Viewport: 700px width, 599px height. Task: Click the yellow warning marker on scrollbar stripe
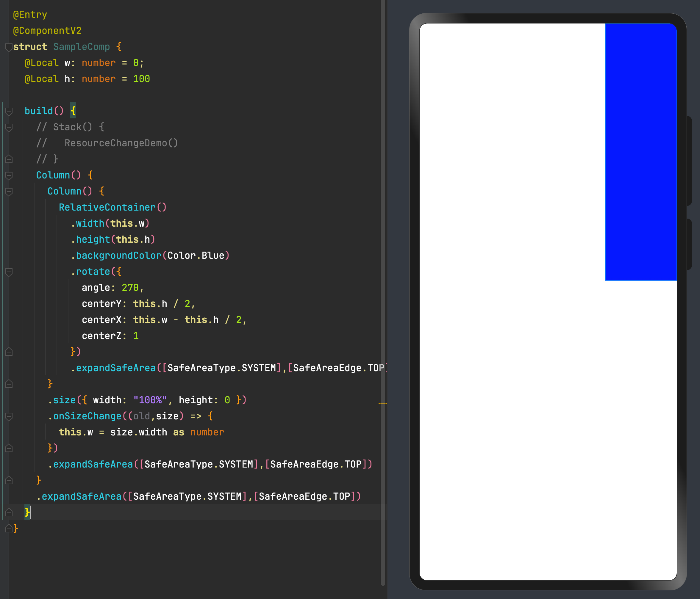click(x=382, y=403)
